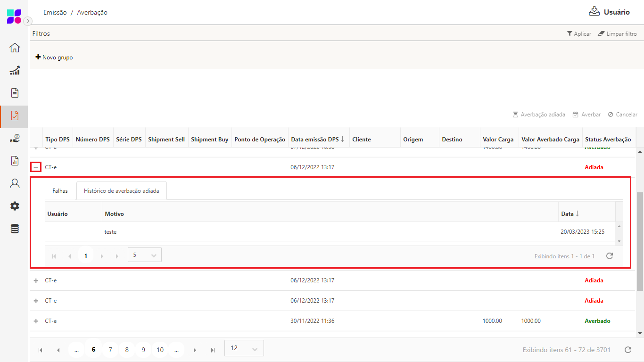Open the money hand sidebar icon
This screenshot has height=362, width=644.
(x=15, y=138)
